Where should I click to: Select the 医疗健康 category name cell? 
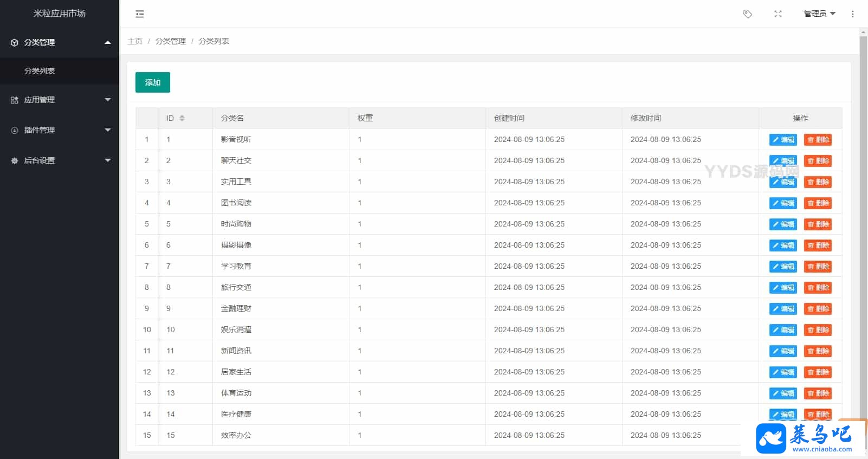pyautogui.click(x=281, y=414)
